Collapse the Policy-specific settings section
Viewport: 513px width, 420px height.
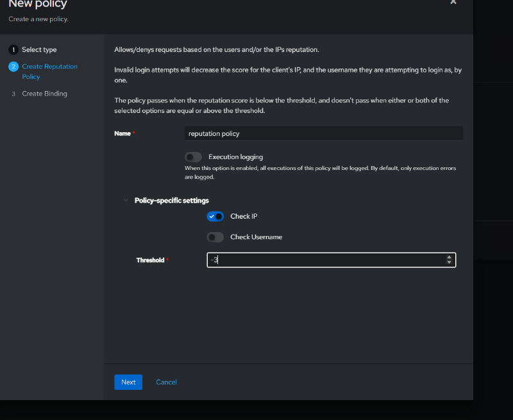[x=126, y=200]
